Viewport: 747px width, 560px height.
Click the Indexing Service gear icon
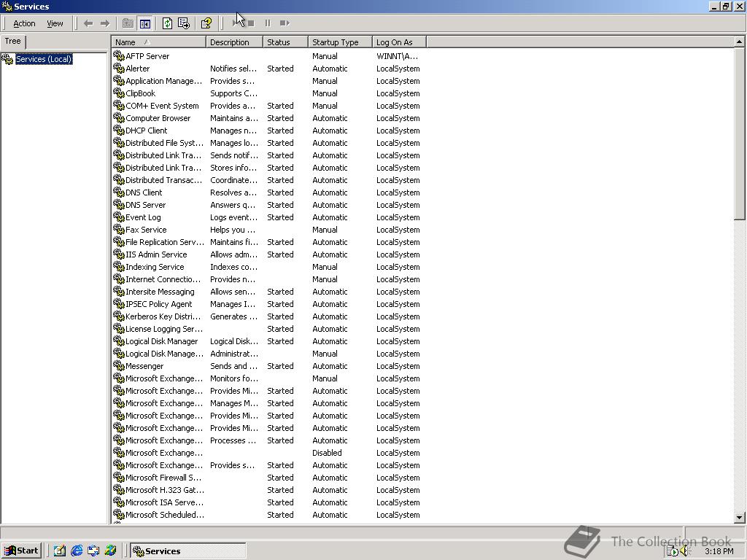click(x=119, y=266)
